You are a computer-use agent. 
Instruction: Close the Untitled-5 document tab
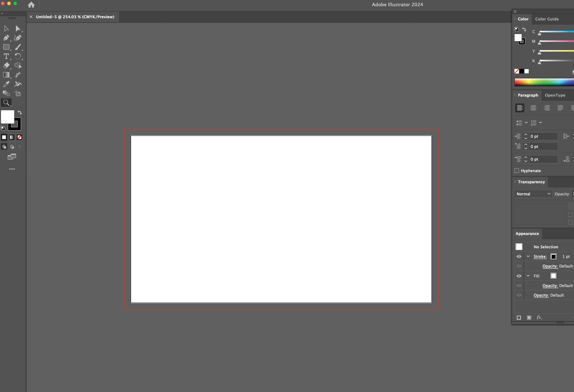point(31,17)
